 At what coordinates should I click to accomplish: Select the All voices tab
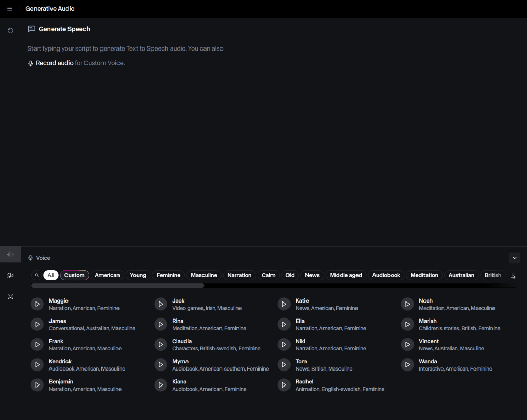[x=50, y=275]
